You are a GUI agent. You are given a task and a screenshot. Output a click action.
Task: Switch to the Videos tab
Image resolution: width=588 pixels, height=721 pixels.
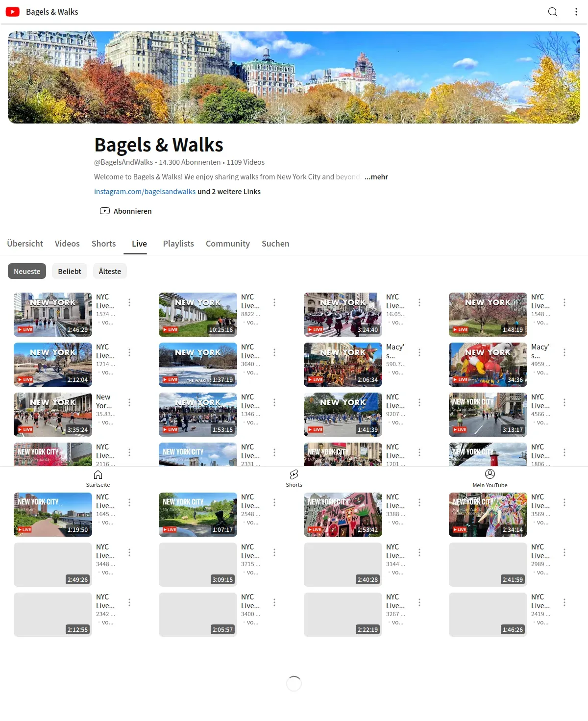coord(67,244)
